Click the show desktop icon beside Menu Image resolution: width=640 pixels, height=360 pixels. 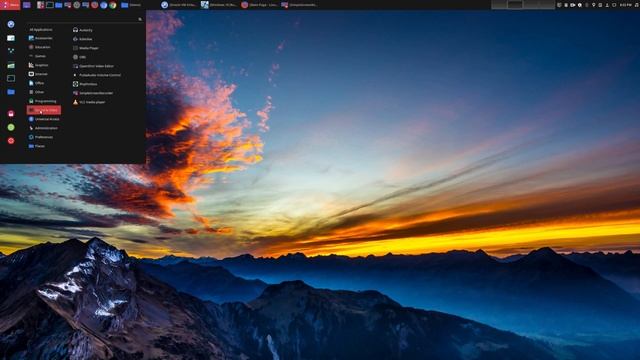(x=27, y=5)
